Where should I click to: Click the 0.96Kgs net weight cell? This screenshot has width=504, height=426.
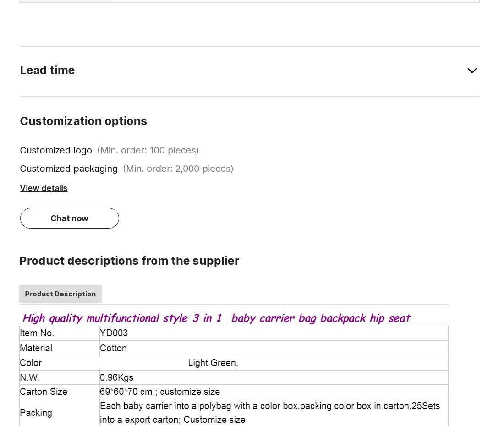pyautogui.click(x=274, y=377)
